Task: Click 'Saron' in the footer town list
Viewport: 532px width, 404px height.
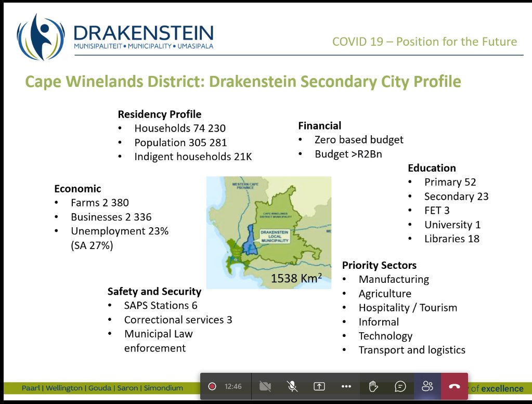Action: (x=127, y=388)
